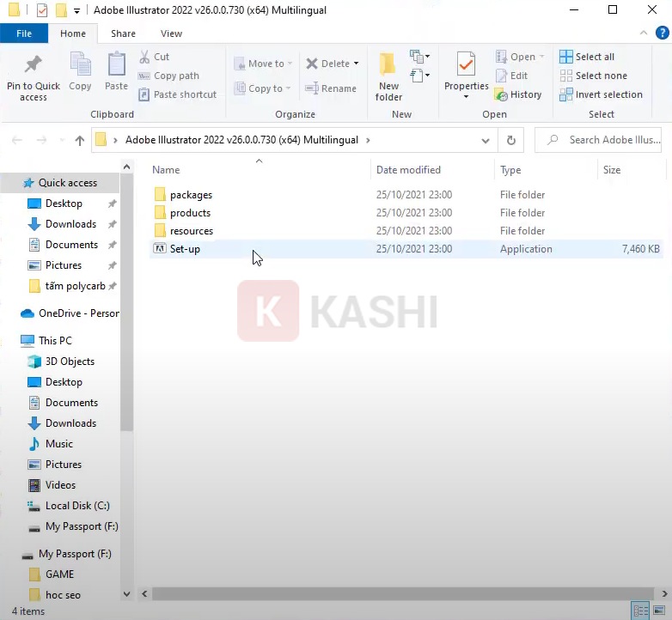The image size is (672, 620).
Task: Click navigation pane scroll down arrow
Action: (x=127, y=594)
